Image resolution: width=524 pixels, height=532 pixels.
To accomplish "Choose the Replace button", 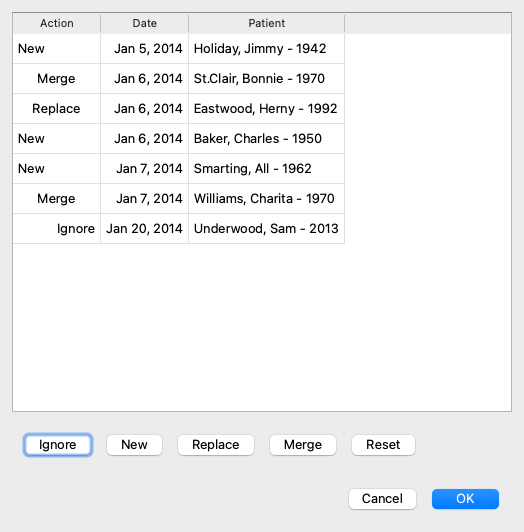I will (x=216, y=445).
